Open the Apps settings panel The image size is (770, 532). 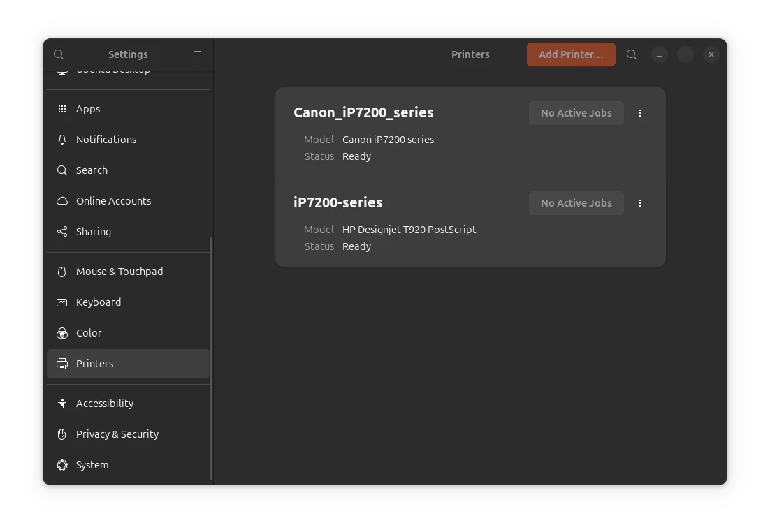[x=128, y=109]
